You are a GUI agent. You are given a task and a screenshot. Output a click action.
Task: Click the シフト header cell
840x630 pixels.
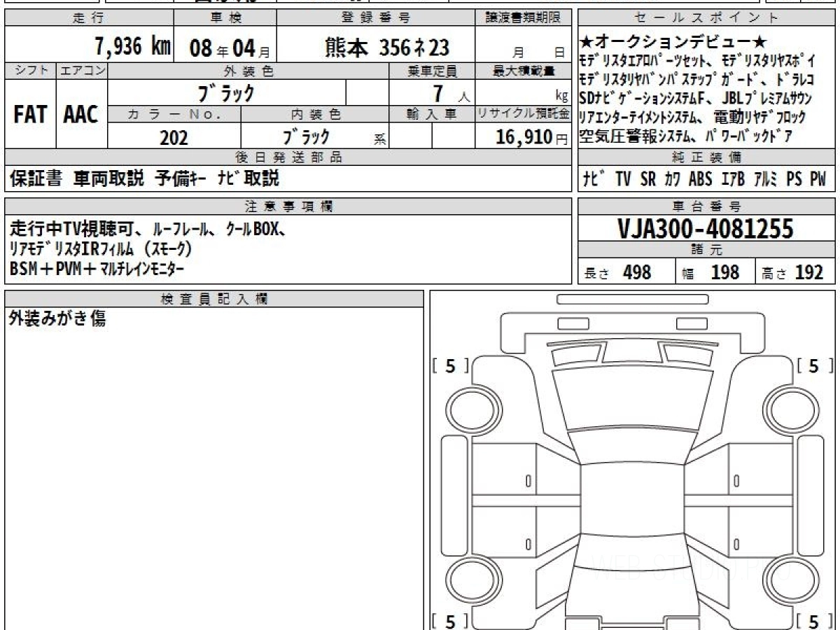point(30,71)
